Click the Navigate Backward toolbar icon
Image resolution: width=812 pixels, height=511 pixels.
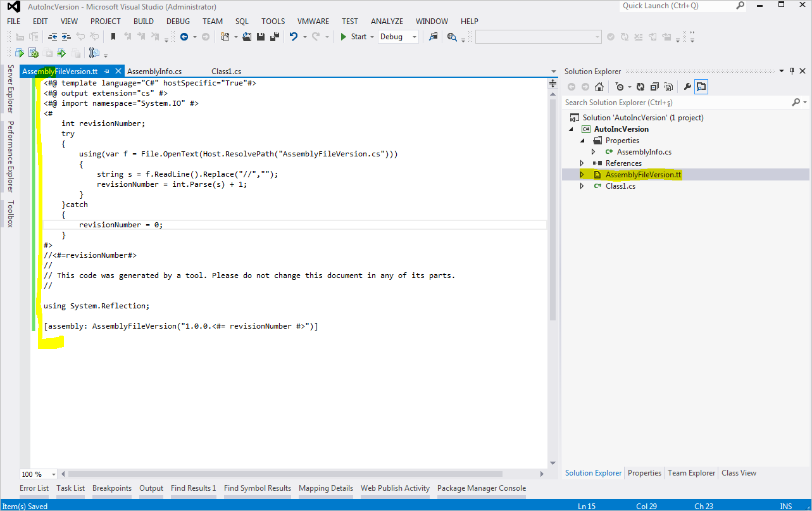pos(184,37)
